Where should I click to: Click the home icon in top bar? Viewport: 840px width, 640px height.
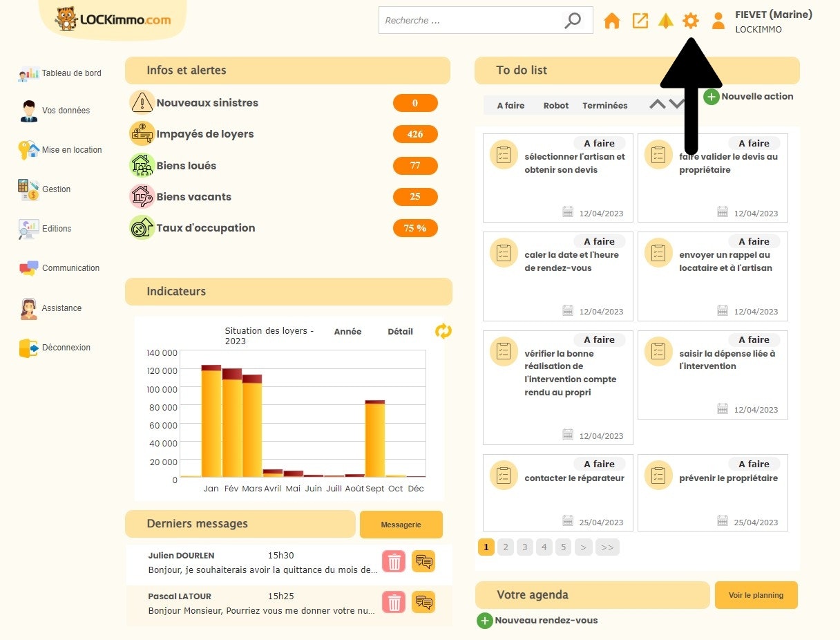click(x=611, y=21)
